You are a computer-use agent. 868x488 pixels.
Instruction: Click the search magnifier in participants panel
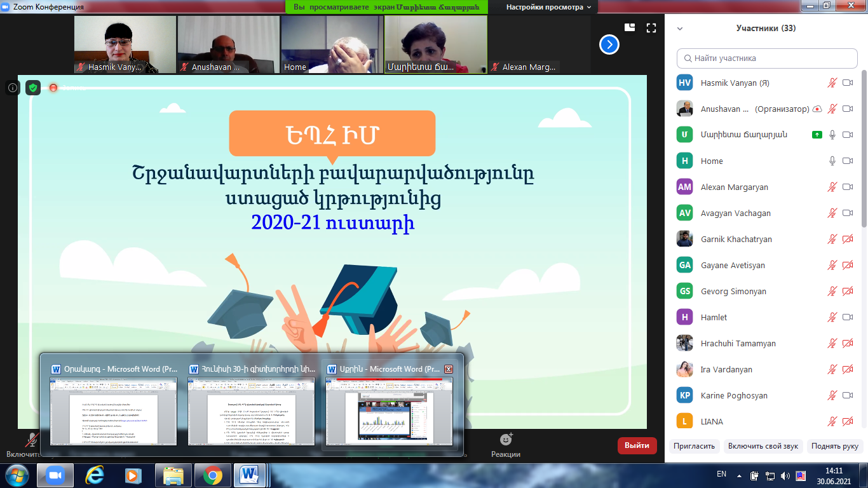[x=688, y=58]
